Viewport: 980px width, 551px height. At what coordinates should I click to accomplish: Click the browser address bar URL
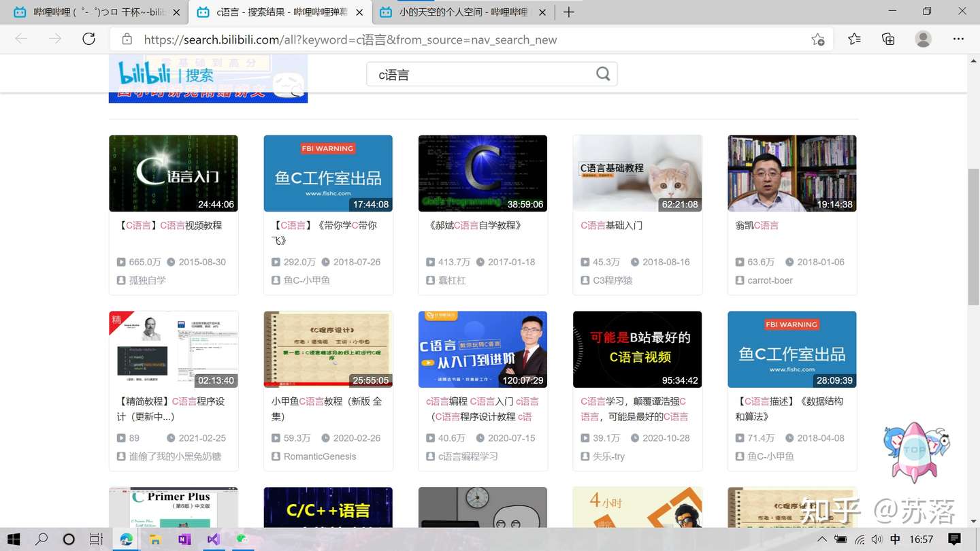click(x=350, y=39)
